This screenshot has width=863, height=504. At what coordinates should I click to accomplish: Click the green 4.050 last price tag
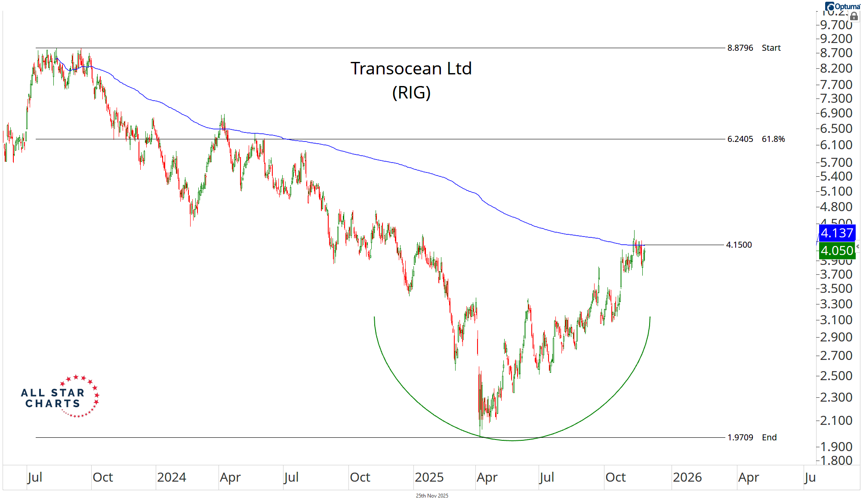click(836, 250)
